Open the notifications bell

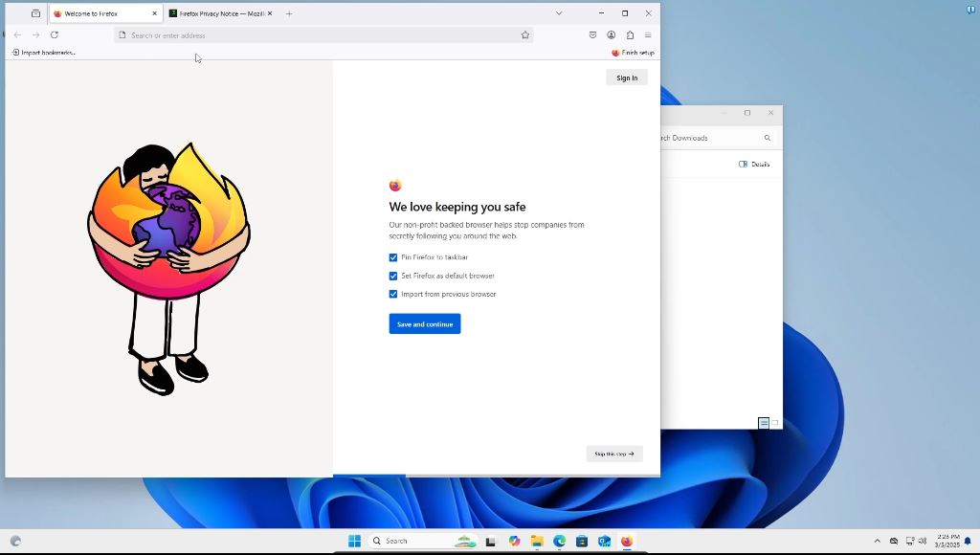968,542
